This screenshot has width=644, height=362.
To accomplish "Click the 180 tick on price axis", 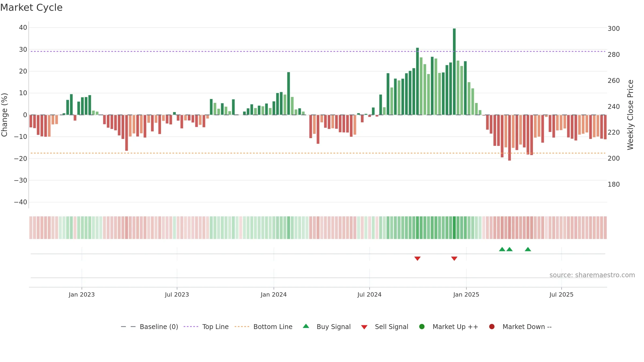I will point(614,184).
